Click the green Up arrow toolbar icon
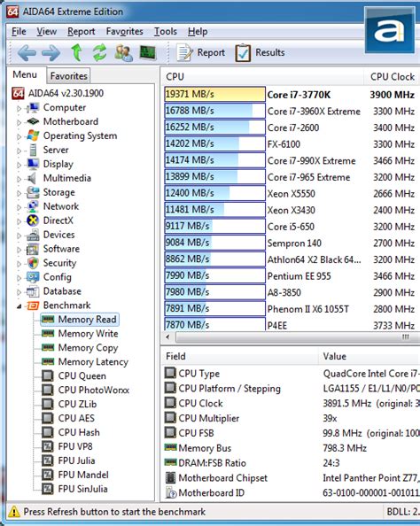The height and width of the screenshot is (526, 420). tap(77, 52)
